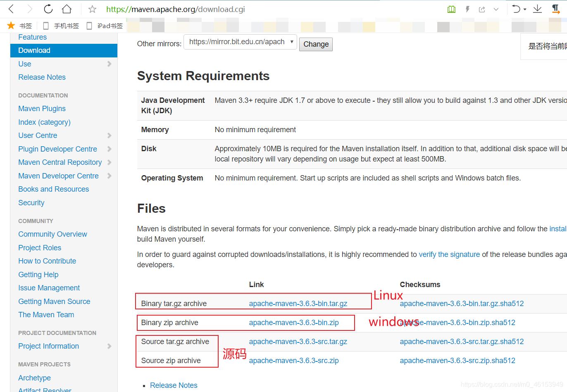Go forward with browser forward arrow
Image resolution: width=567 pixels, height=392 pixels.
point(29,9)
